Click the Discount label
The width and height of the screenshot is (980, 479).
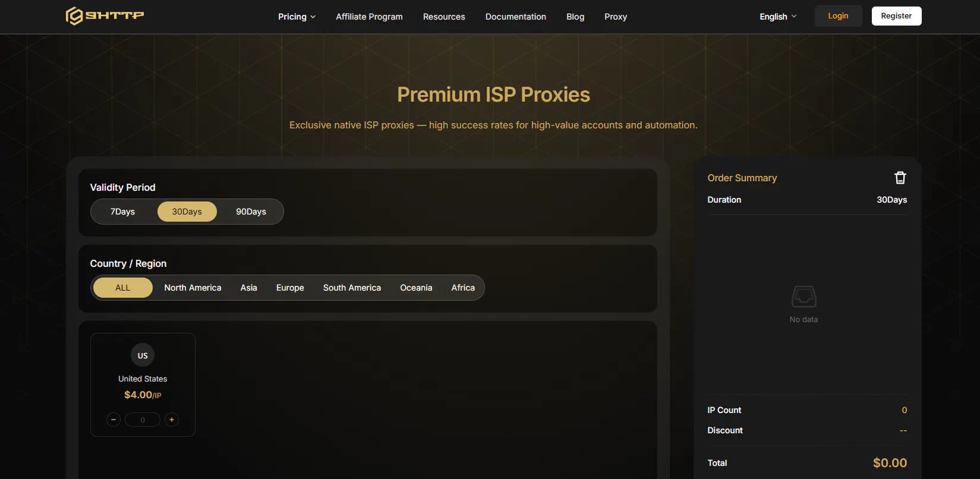pos(725,430)
